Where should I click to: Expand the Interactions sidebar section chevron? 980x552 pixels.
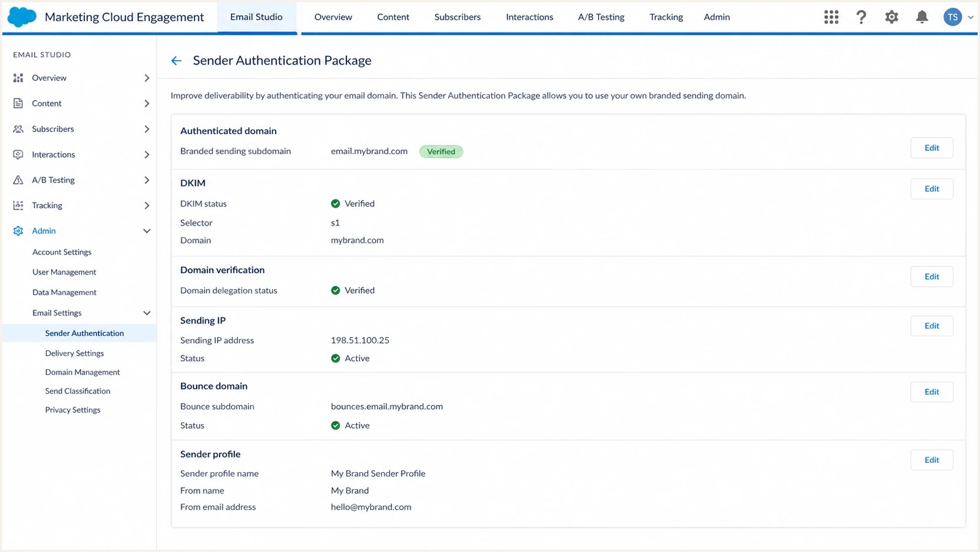pyautogui.click(x=147, y=154)
